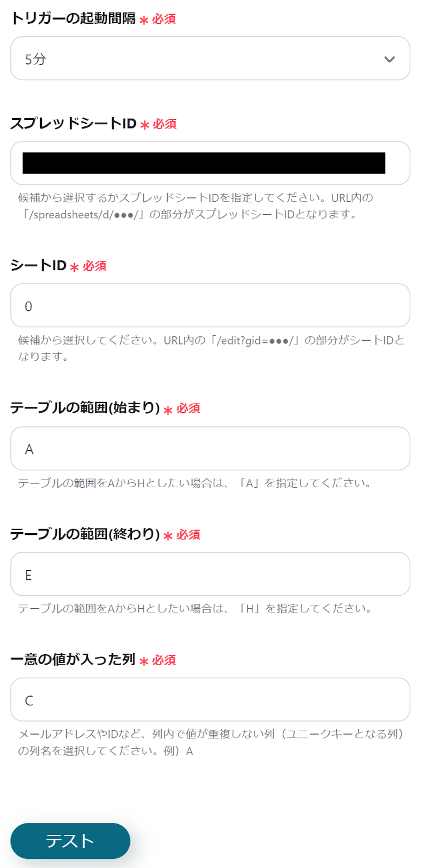Click the 「A」を指定してください help text

(195, 483)
